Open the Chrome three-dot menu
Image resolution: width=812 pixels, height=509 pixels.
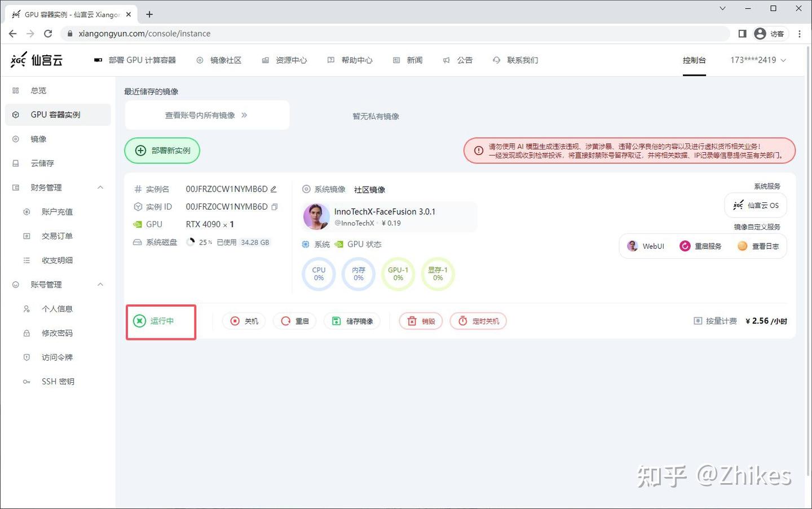click(799, 34)
